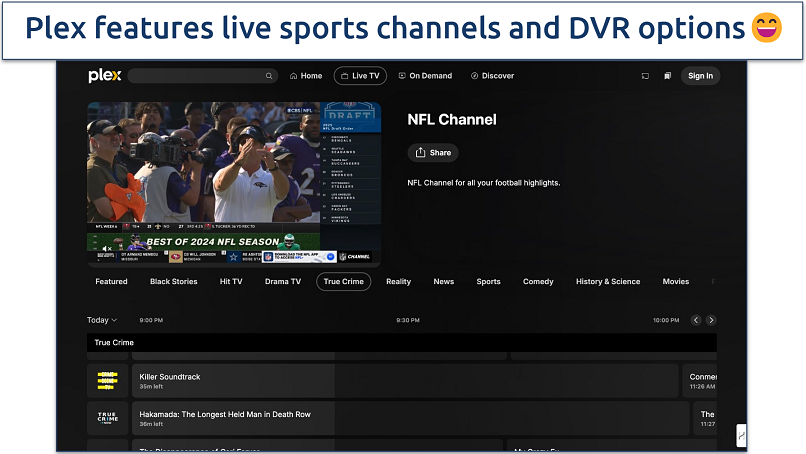Focus the Plex search field

point(203,76)
